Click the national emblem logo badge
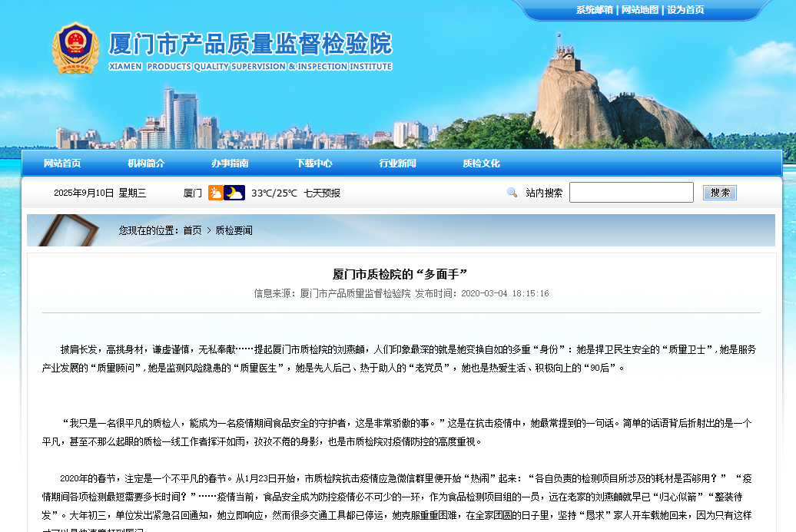Viewport: 796px width, 532px height. click(x=75, y=48)
